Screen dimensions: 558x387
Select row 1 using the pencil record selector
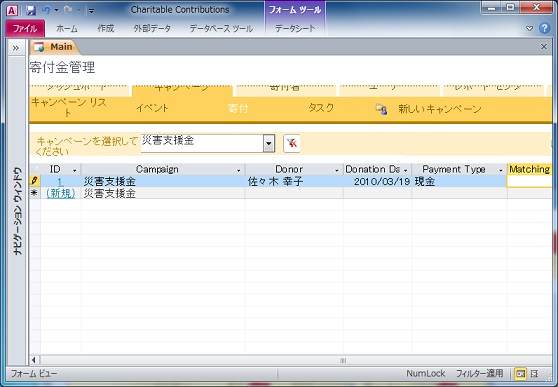35,181
